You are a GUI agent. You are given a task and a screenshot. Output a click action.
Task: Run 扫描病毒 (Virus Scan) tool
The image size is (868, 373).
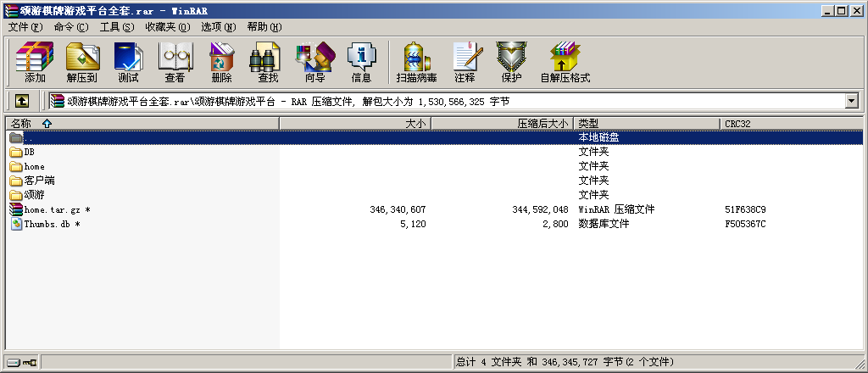pos(416,63)
